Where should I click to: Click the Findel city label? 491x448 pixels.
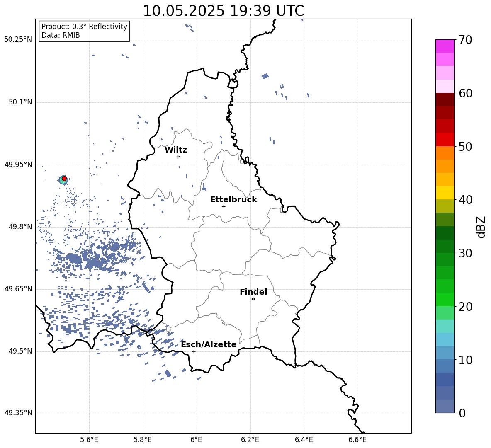[x=253, y=292]
